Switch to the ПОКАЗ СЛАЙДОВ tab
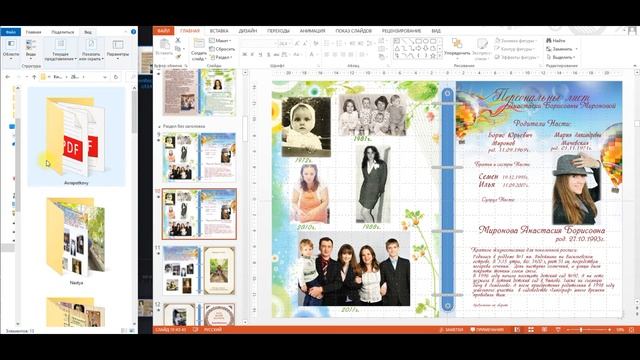 point(353,31)
